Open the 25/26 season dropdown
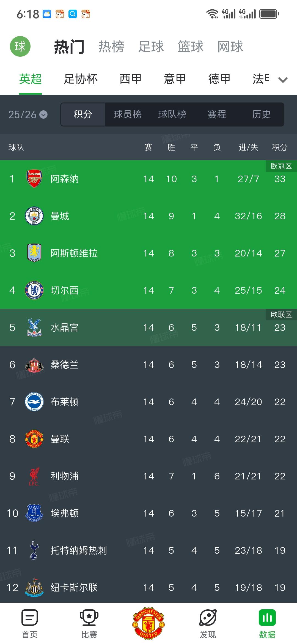 pos(28,114)
